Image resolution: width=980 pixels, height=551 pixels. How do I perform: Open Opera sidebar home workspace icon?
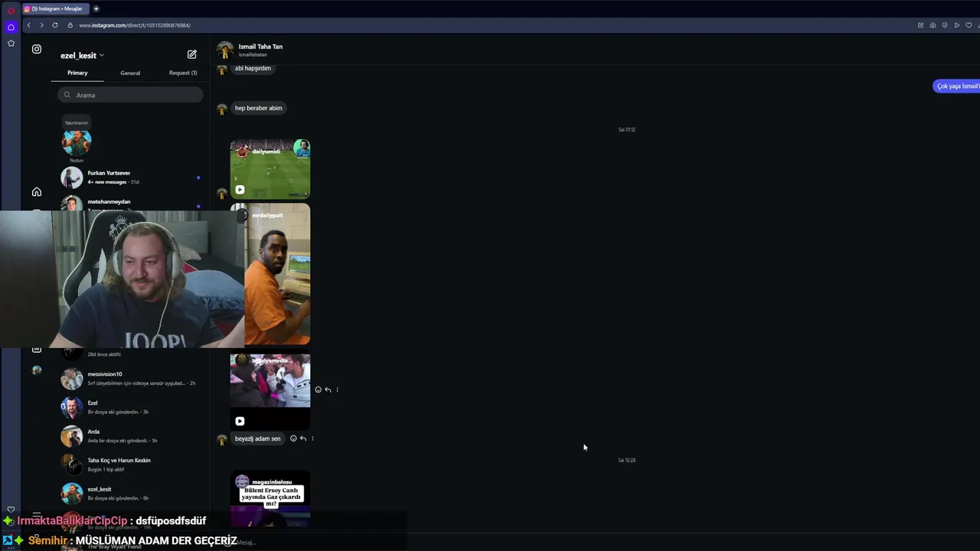point(11,27)
